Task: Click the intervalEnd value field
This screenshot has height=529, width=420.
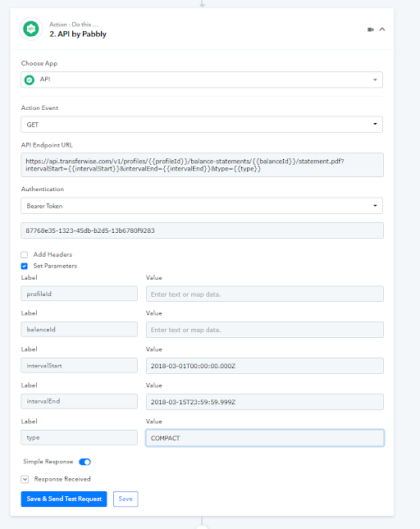Action: click(x=265, y=402)
